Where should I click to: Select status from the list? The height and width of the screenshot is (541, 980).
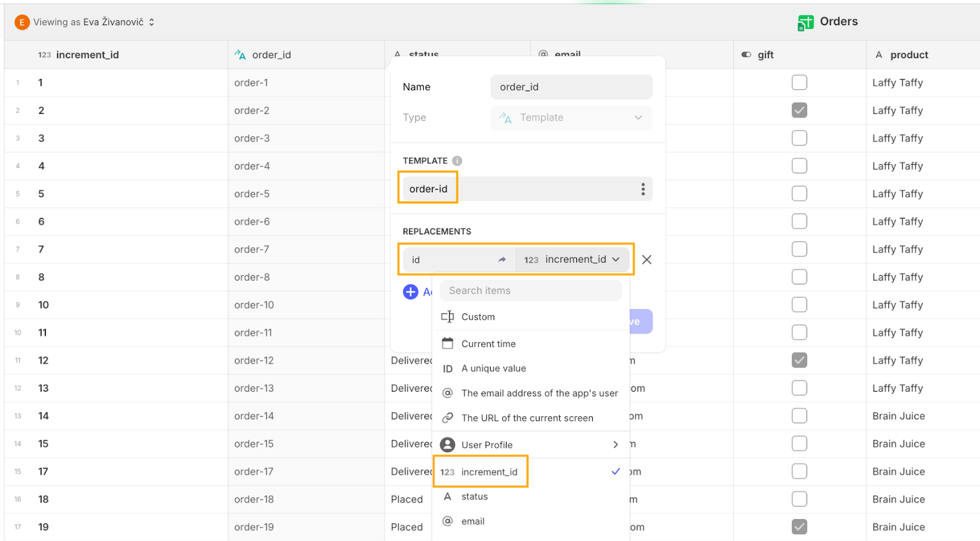[x=531, y=496]
